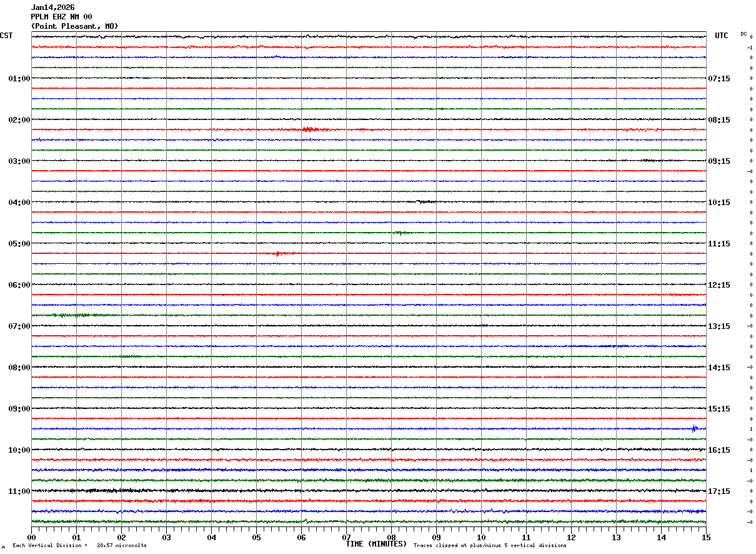Click the PPLM EHZ NM 00 station code
The height and width of the screenshot is (554, 756).
[x=61, y=17]
